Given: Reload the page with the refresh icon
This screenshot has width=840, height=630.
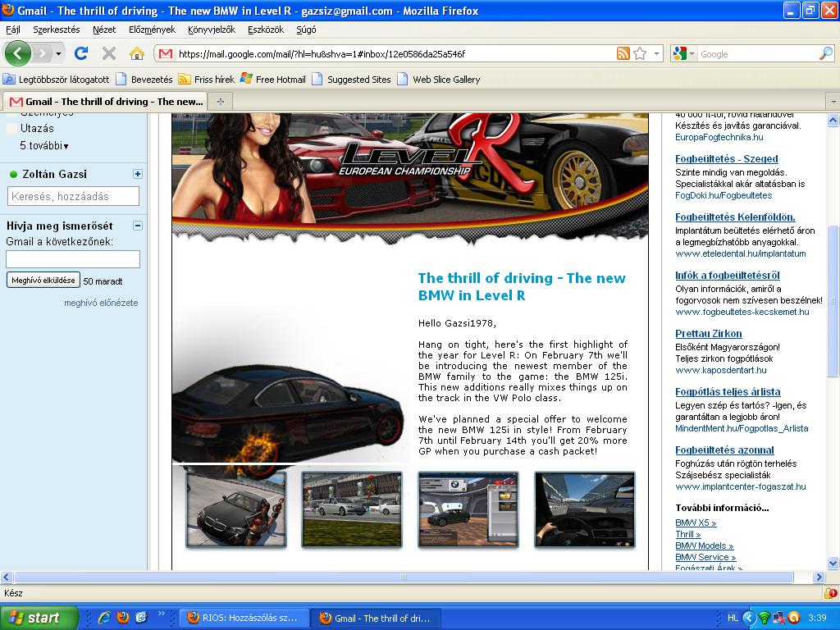Looking at the screenshot, I should (x=81, y=53).
